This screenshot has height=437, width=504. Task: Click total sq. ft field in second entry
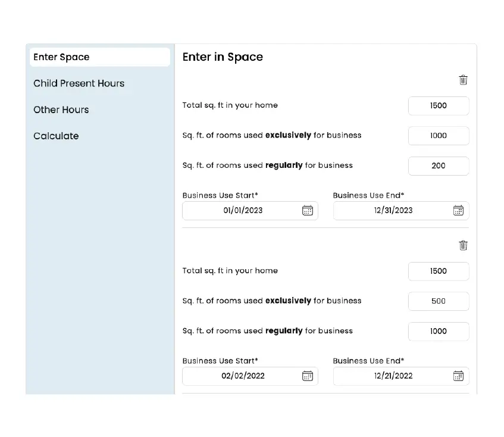pyautogui.click(x=438, y=271)
